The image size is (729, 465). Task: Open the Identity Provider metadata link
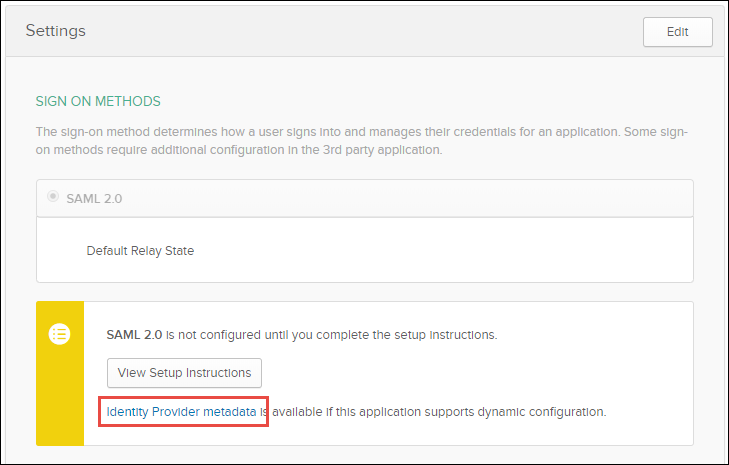pos(182,411)
